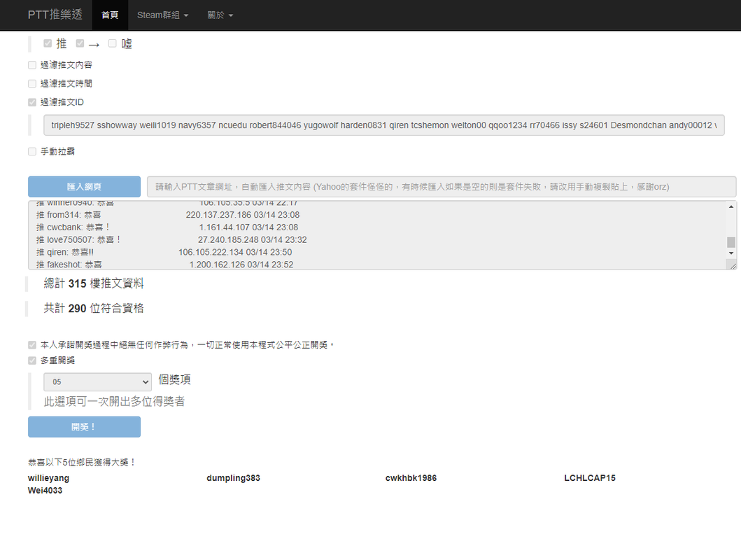Toggle the → arrow-type checkbox
The height and width of the screenshot is (560, 741).
(80, 43)
